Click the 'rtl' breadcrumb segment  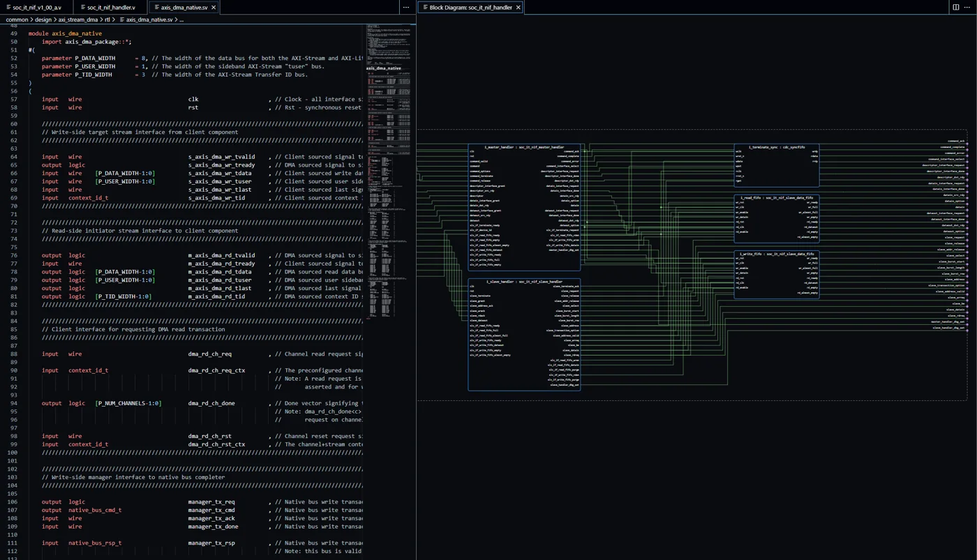pyautogui.click(x=107, y=20)
